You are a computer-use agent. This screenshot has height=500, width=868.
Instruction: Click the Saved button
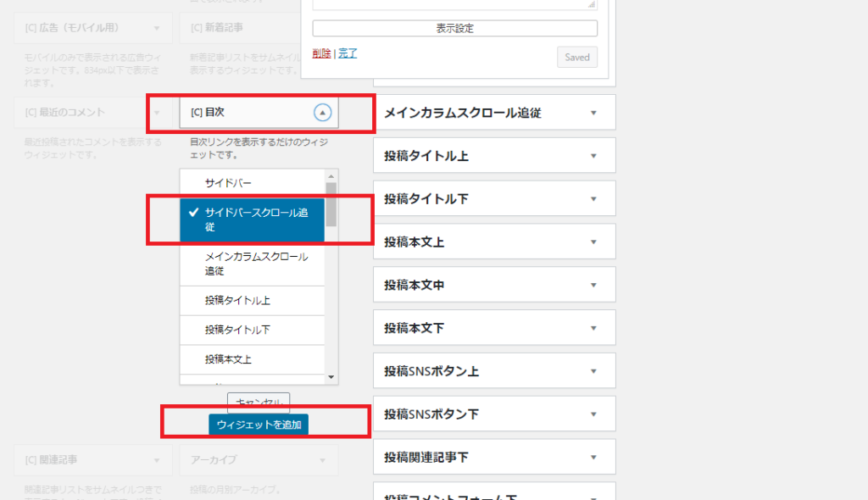[576, 57]
